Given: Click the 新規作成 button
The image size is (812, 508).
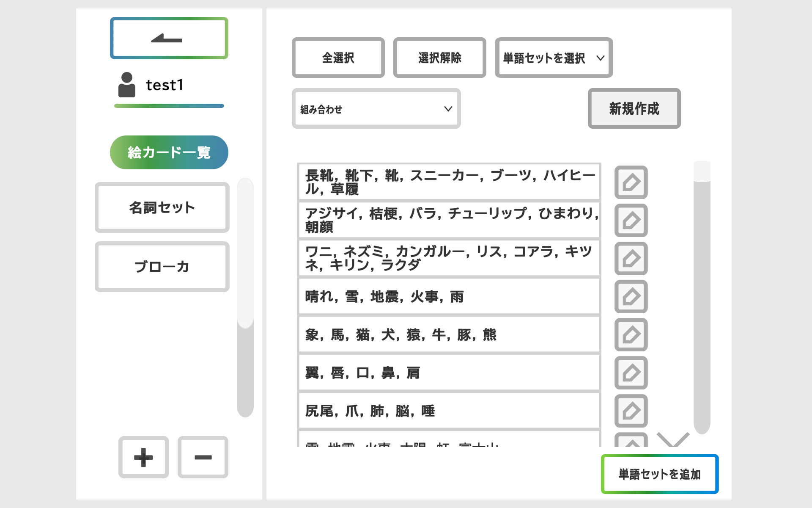Looking at the screenshot, I should 634,109.
